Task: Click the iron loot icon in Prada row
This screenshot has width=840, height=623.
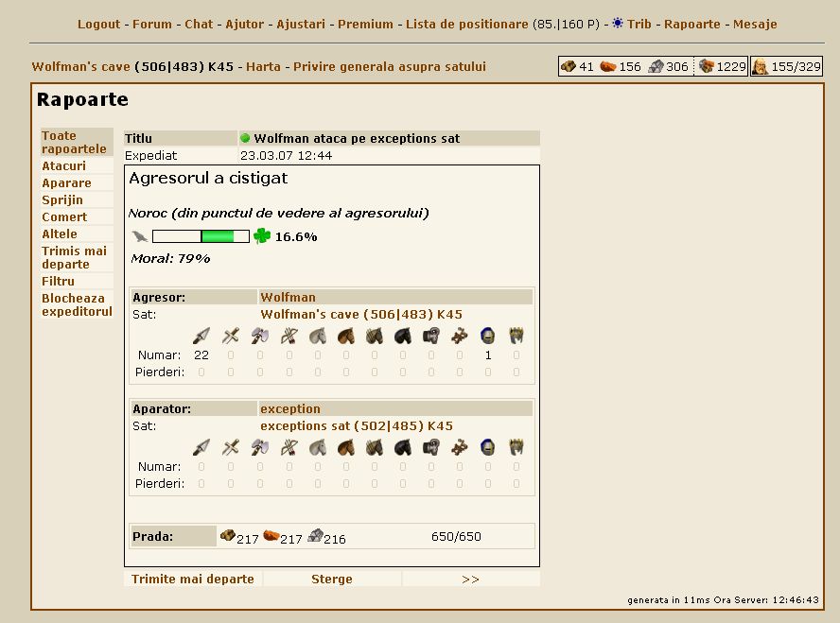Action: point(316,536)
